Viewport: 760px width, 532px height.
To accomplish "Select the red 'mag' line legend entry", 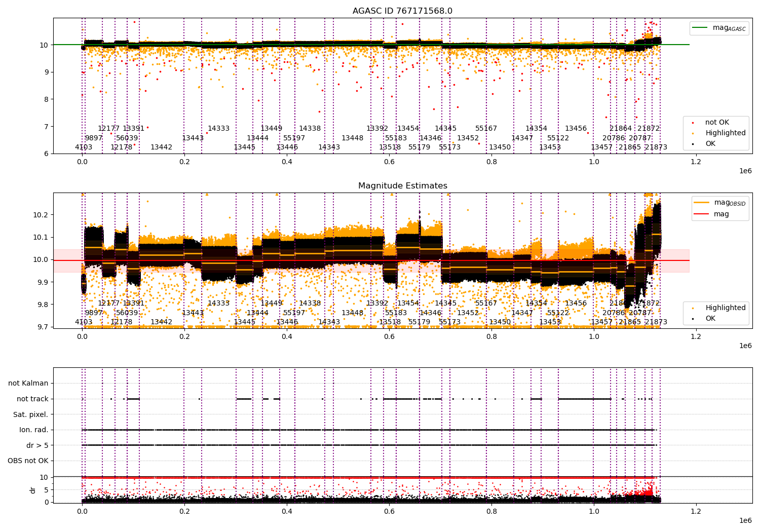I will pos(711,214).
